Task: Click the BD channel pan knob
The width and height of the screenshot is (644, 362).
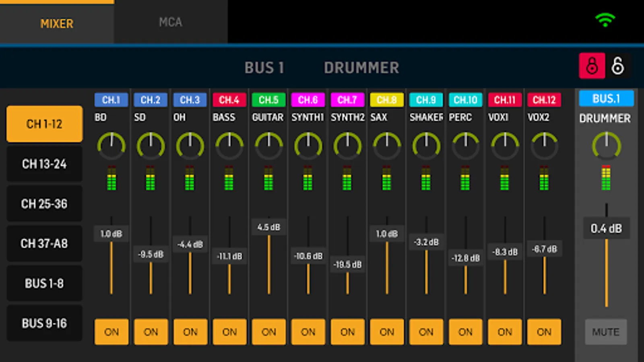Action: coord(111,146)
